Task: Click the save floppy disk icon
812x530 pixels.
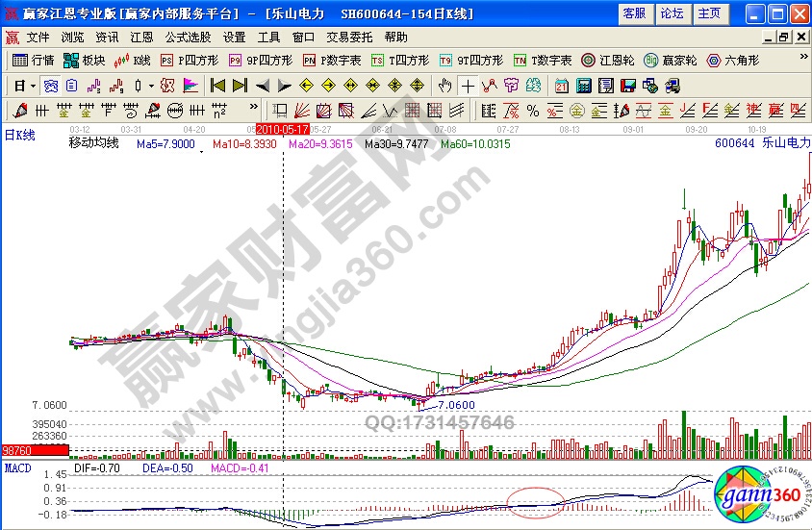Action: (x=628, y=86)
